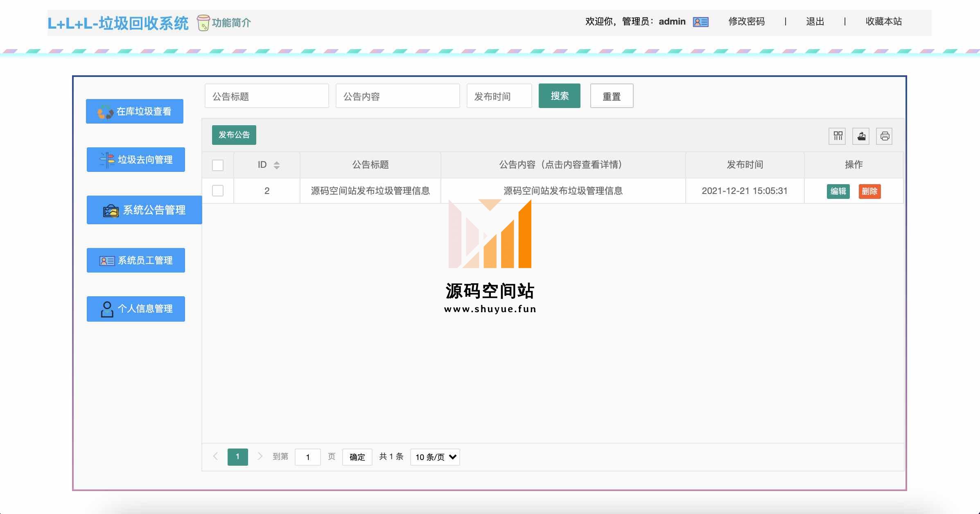Check the row with ID 2

(x=218, y=191)
